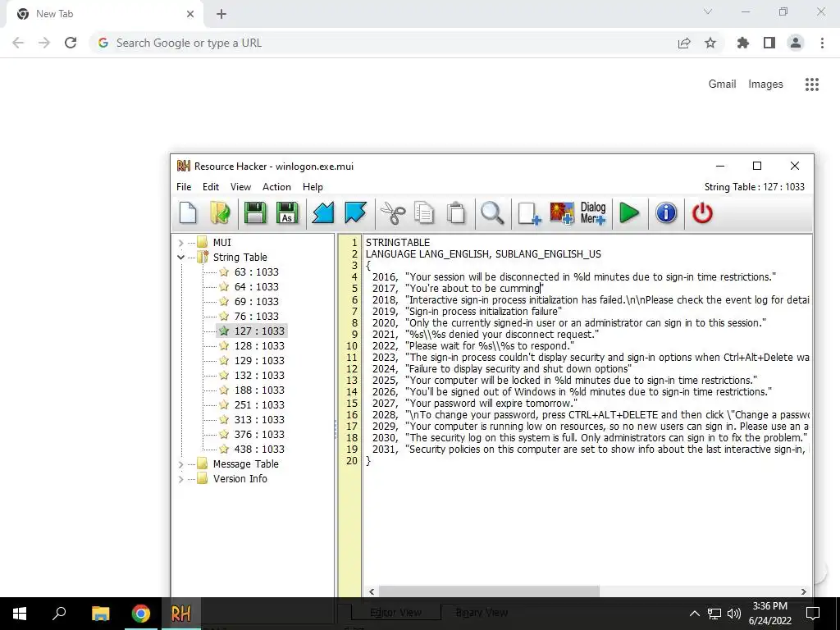Open a new Chrome tab with plus

point(221,14)
